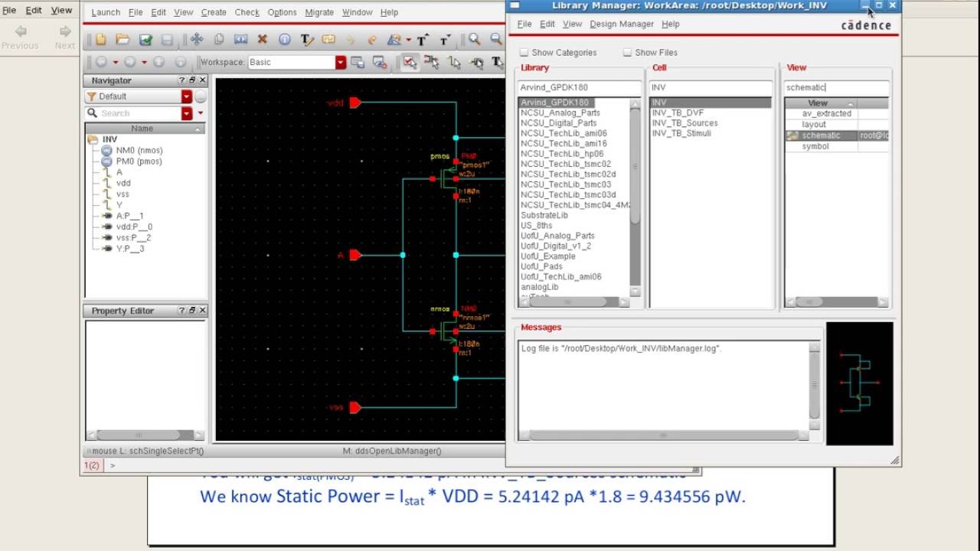Click the Delete (orange X) icon

coord(263,40)
